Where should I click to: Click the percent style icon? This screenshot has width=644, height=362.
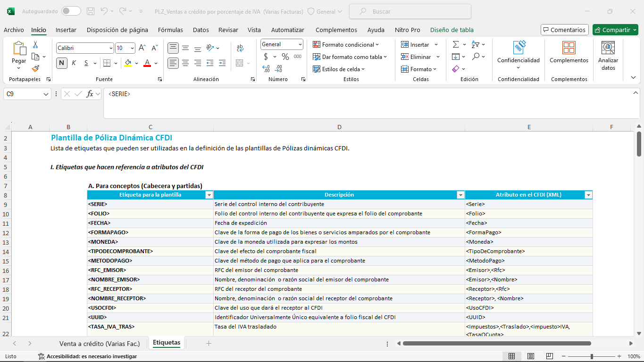(x=285, y=57)
